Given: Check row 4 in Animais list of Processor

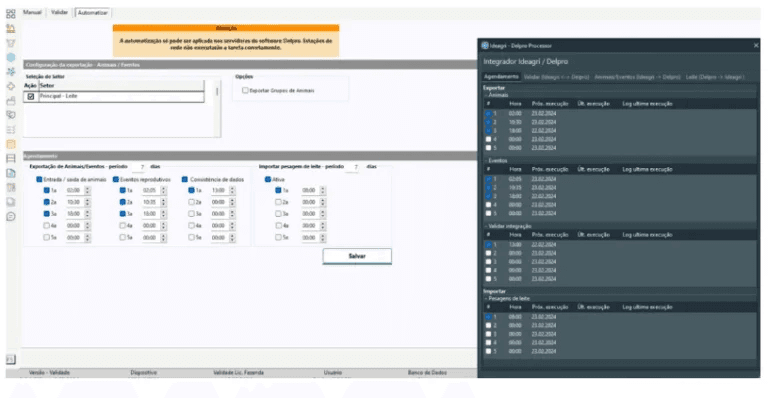Looking at the screenshot, I should [x=488, y=139].
